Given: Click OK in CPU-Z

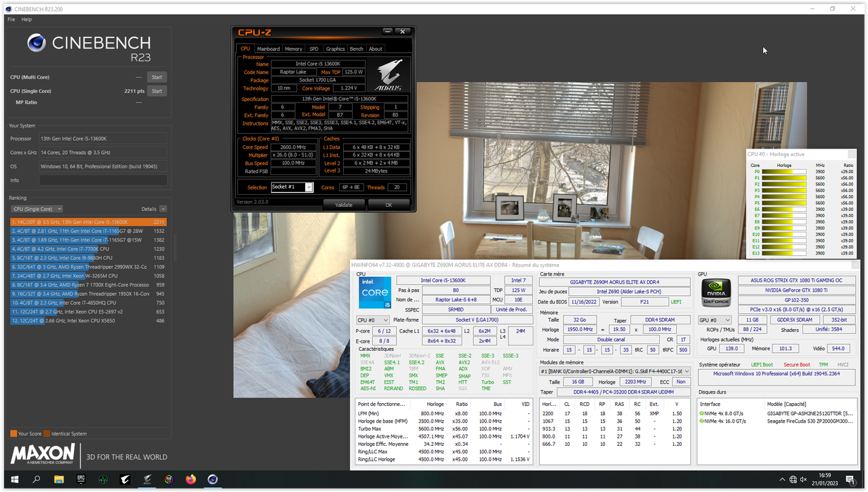Looking at the screenshot, I should (389, 204).
